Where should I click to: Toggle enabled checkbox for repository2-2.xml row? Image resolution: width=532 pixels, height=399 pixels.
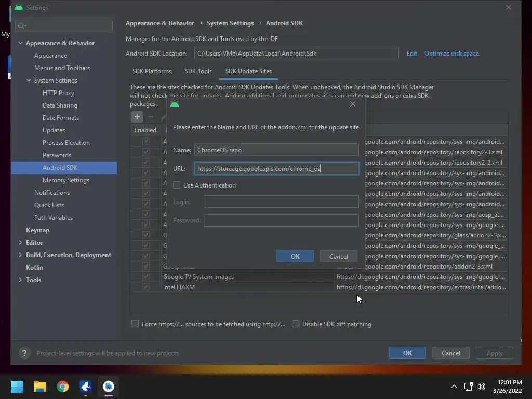pyautogui.click(x=146, y=163)
